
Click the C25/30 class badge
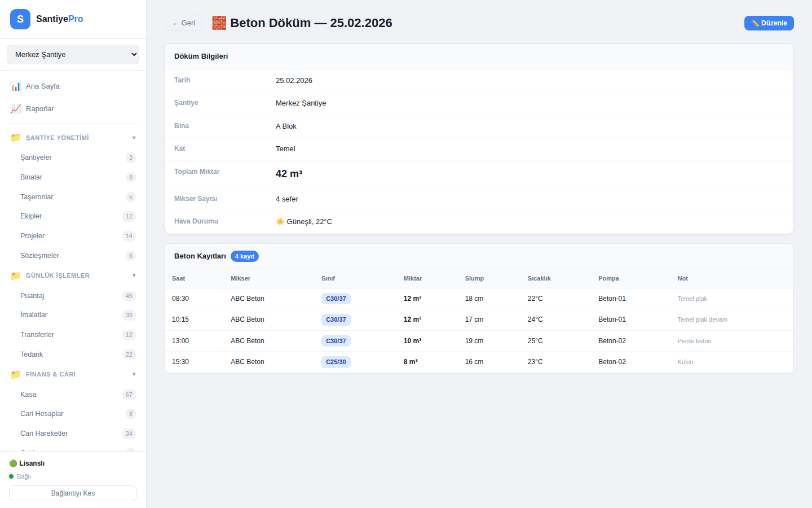[x=336, y=362]
